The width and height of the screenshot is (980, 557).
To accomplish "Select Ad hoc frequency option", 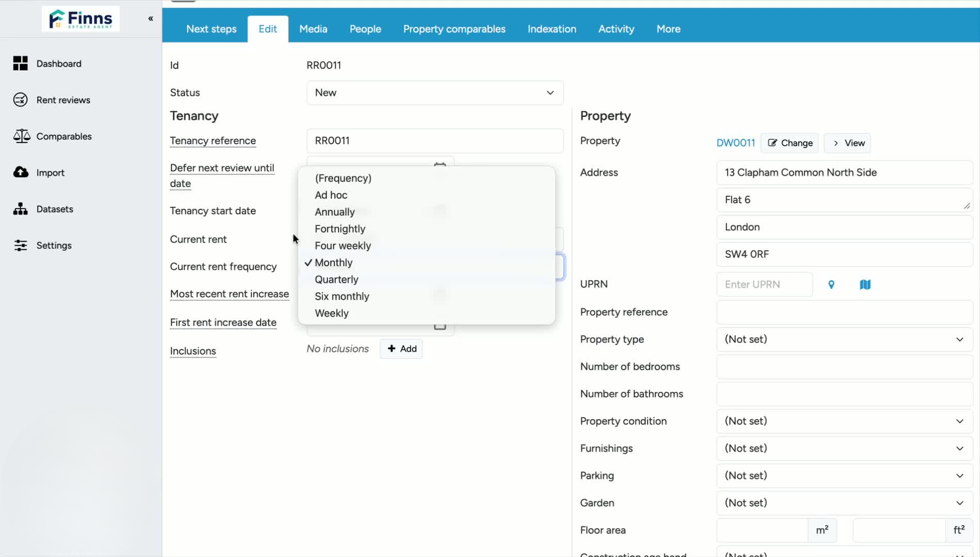I will point(427,195).
